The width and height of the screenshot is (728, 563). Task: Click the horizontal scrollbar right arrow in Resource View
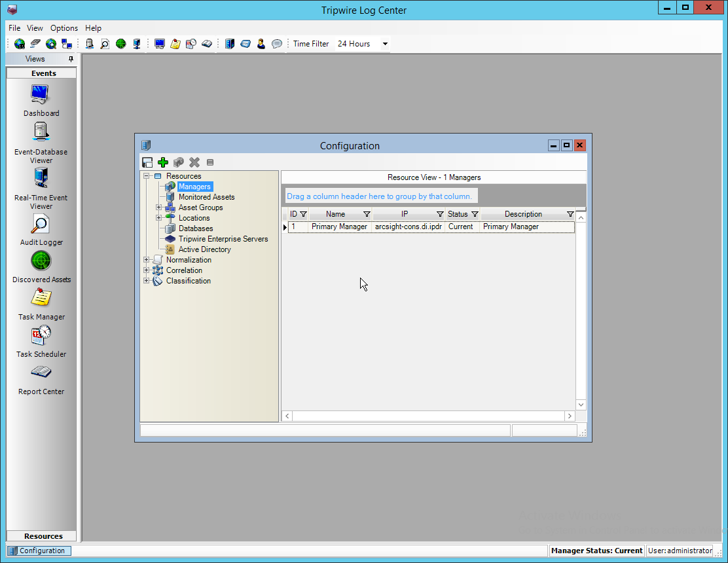[x=570, y=416]
